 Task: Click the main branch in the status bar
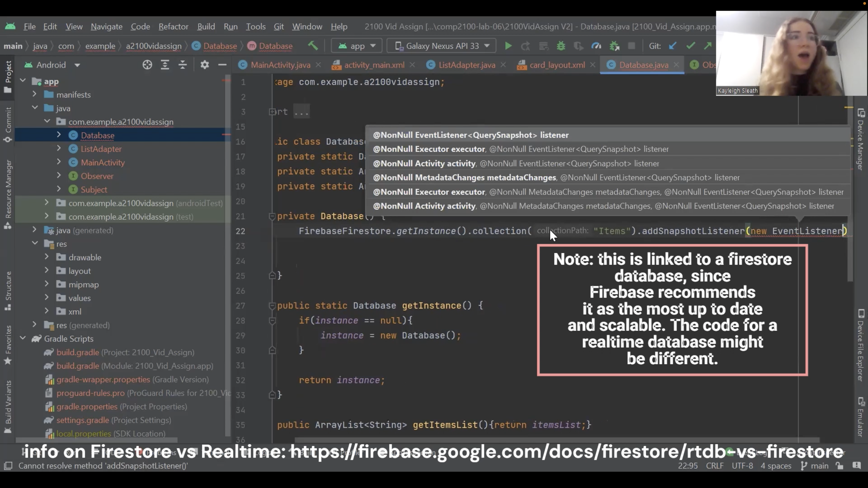(x=820, y=466)
